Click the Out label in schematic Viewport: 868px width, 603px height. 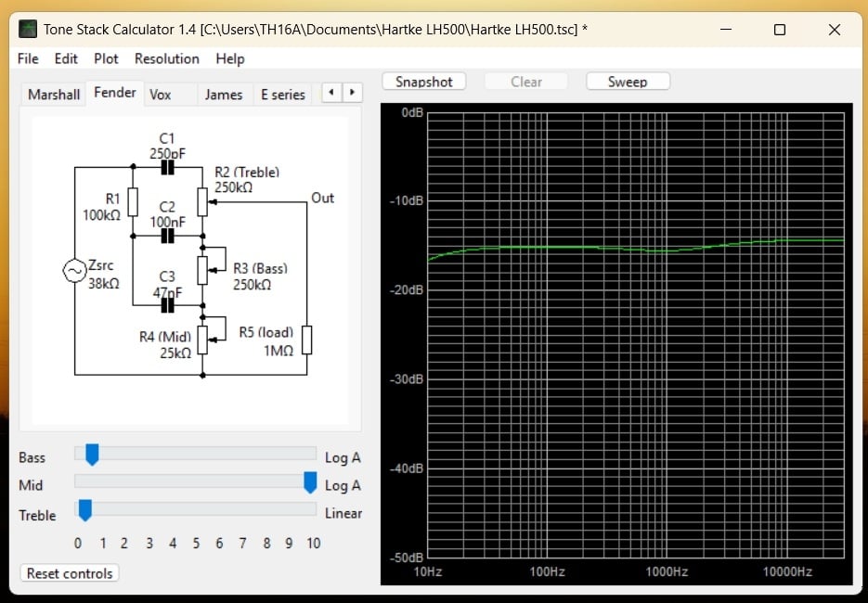pyautogui.click(x=323, y=198)
